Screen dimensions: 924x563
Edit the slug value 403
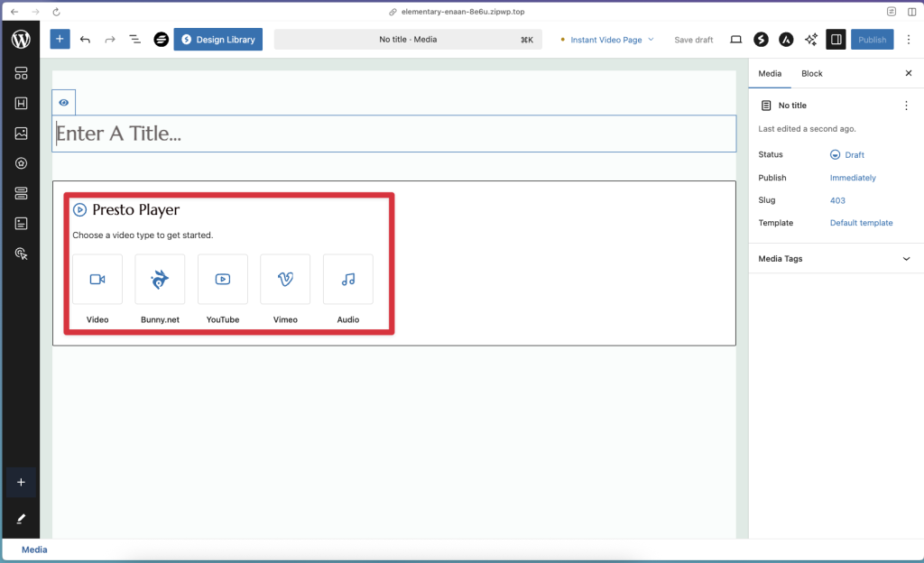tap(837, 200)
